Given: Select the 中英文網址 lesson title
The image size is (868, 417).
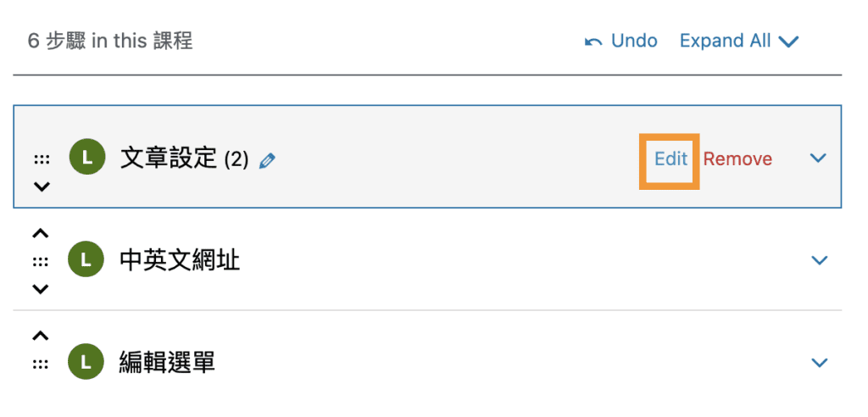Looking at the screenshot, I should 180,260.
